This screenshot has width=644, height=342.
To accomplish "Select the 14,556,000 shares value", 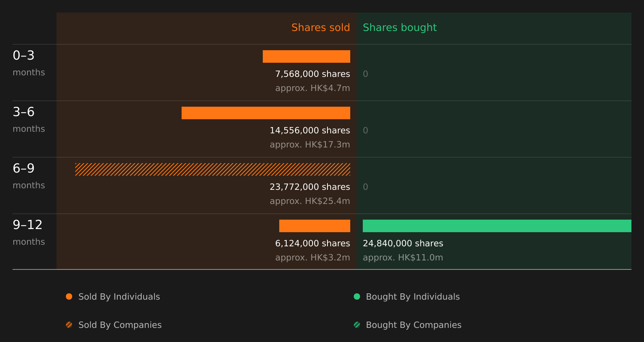I will pyautogui.click(x=310, y=131).
